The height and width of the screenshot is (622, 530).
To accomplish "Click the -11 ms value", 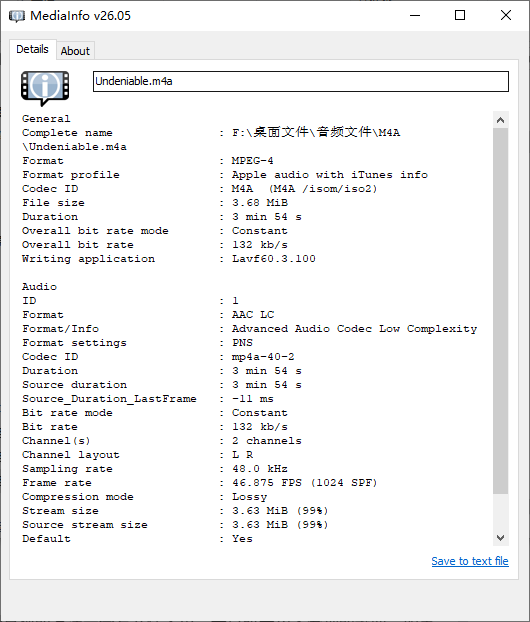I will [253, 399].
